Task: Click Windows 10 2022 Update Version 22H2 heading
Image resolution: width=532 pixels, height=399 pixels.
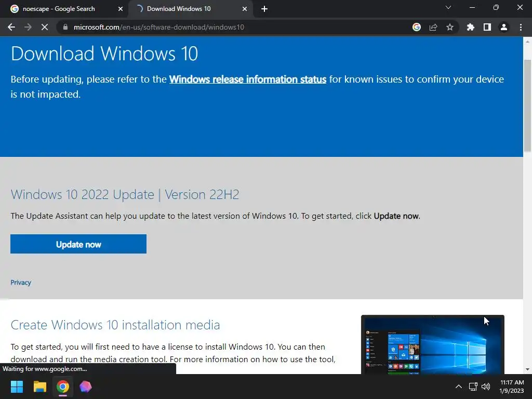Action: coord(125,195)
